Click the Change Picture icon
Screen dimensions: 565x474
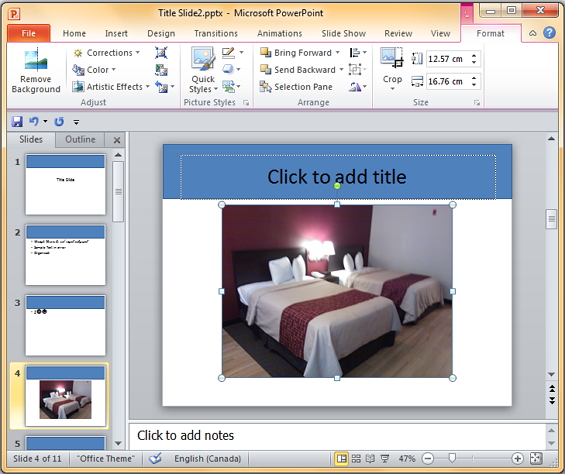click(161, 70)
